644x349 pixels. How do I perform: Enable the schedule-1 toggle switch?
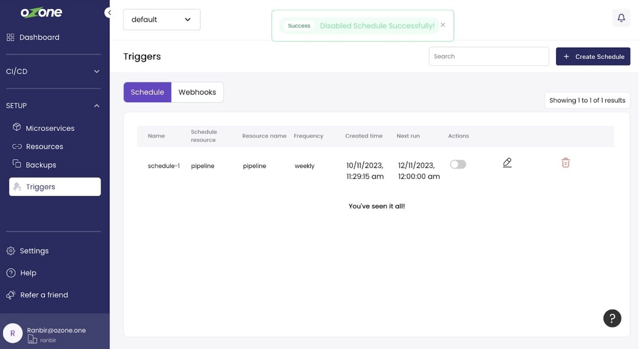point(458,164)
